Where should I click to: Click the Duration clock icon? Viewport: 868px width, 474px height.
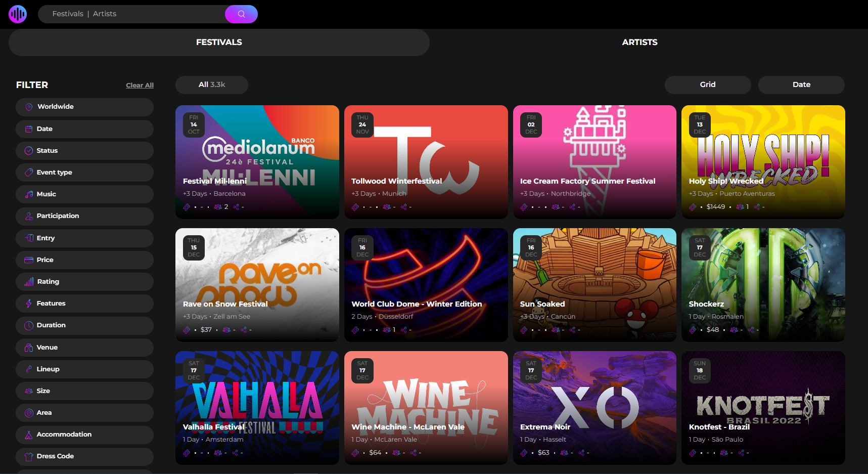click(29, 325)
